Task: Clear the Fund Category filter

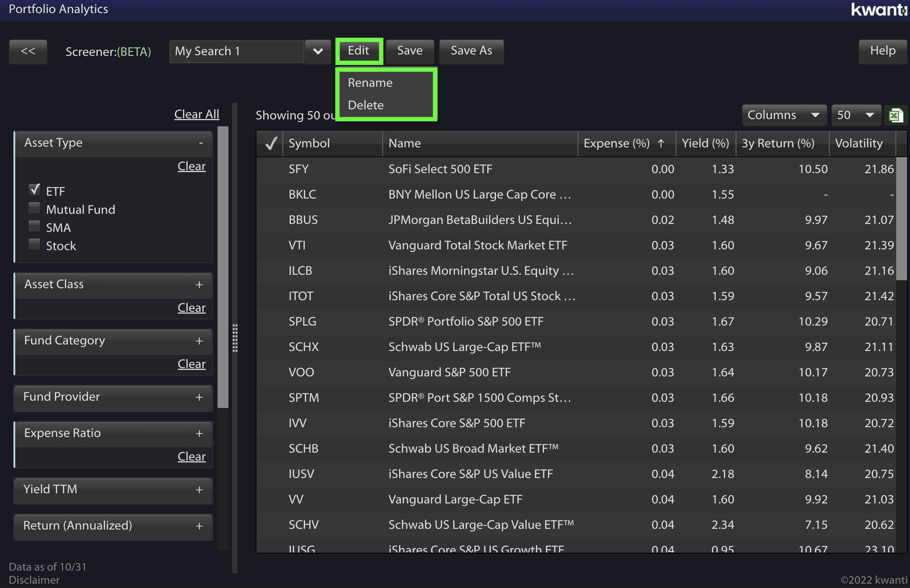Action: point(191,364)
